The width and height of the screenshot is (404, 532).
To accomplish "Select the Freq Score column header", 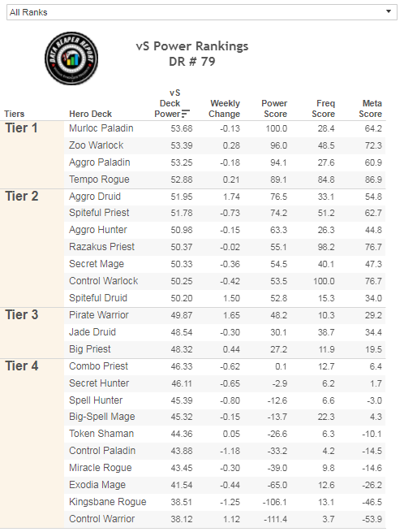I will pos(324,109).
